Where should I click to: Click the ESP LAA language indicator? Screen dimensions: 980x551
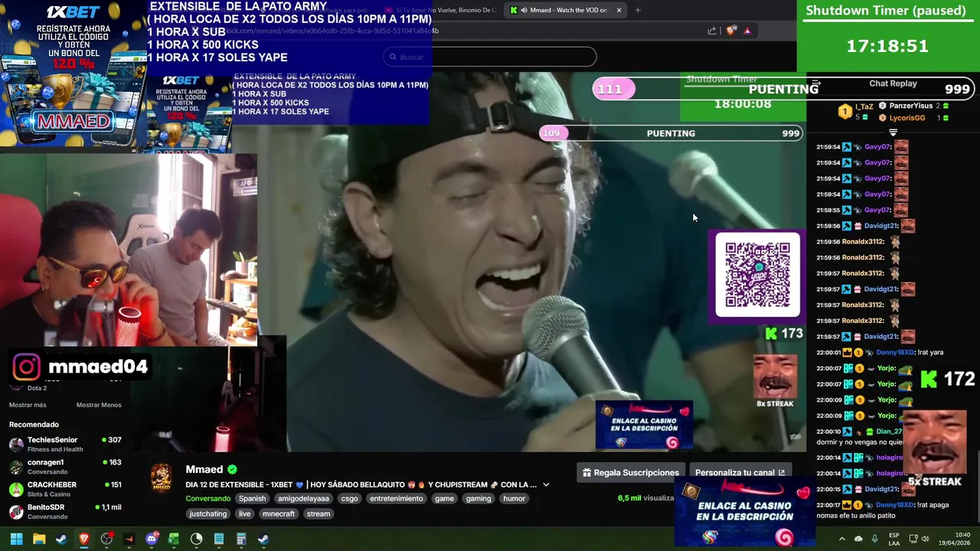pyautogui.click(x=893, y=539)
